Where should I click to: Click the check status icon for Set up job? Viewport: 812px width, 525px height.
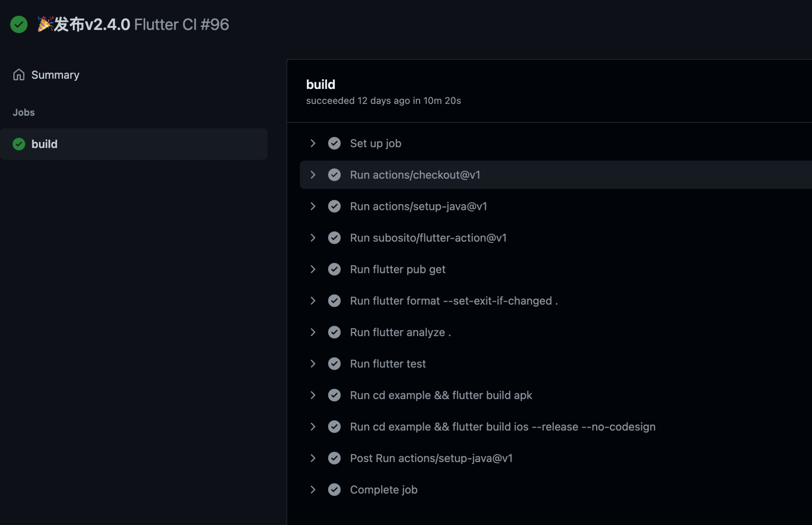334,143
